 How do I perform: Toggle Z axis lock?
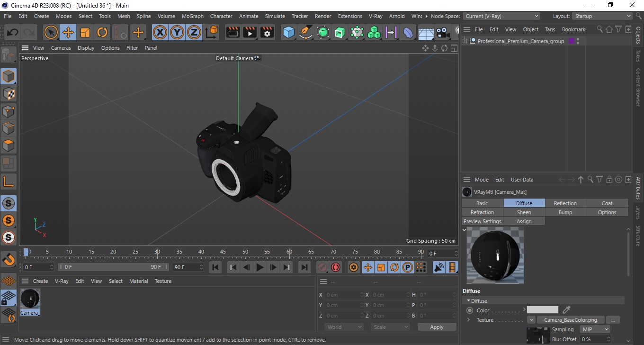point(194,32)
